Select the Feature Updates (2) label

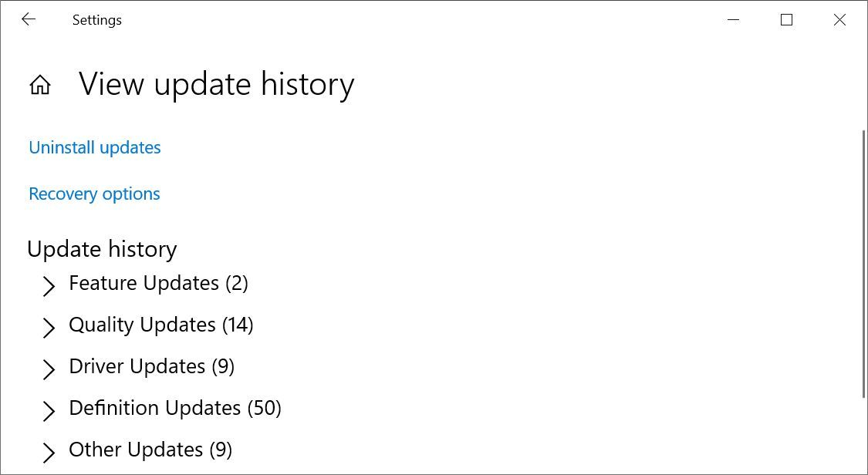point(158,283)
